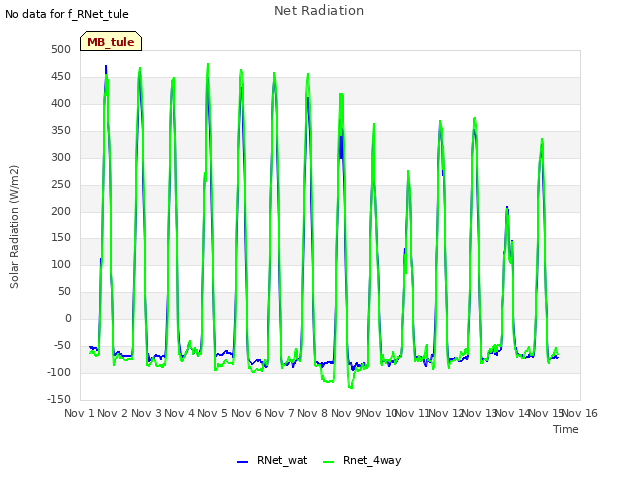
Task: Click the lowest green dip near Nov 9
Action: (351, 387)
